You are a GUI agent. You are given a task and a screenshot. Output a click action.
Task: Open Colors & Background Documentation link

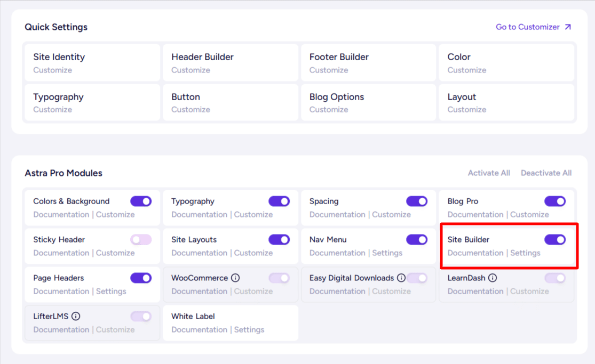61,215
